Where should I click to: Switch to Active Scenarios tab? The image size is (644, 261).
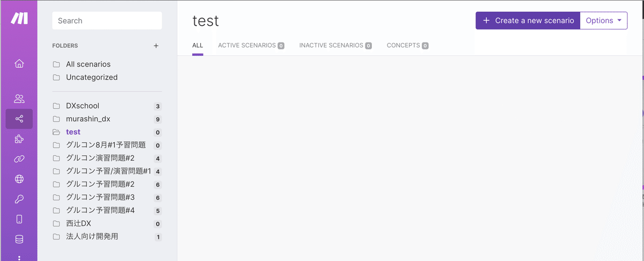click(251, 46)
